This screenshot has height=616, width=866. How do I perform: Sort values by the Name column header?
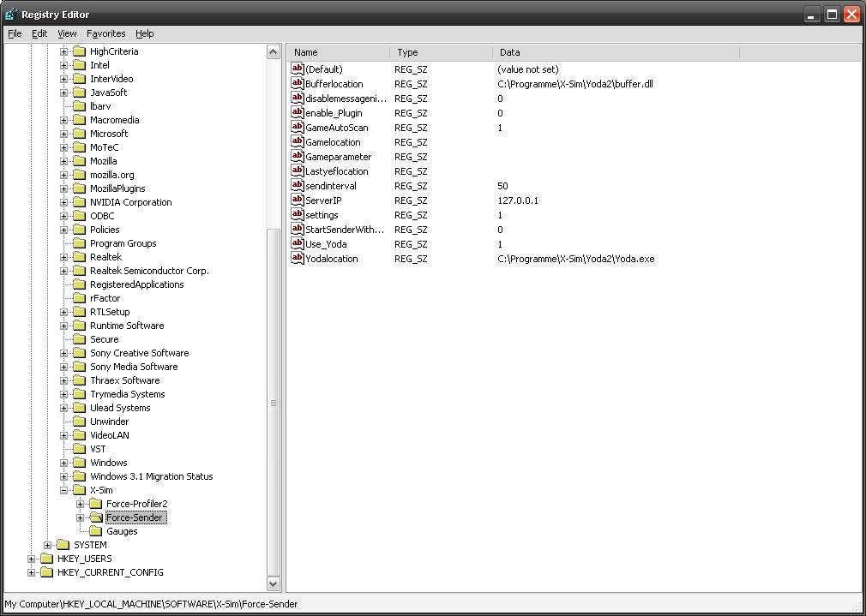click(338, 52)
